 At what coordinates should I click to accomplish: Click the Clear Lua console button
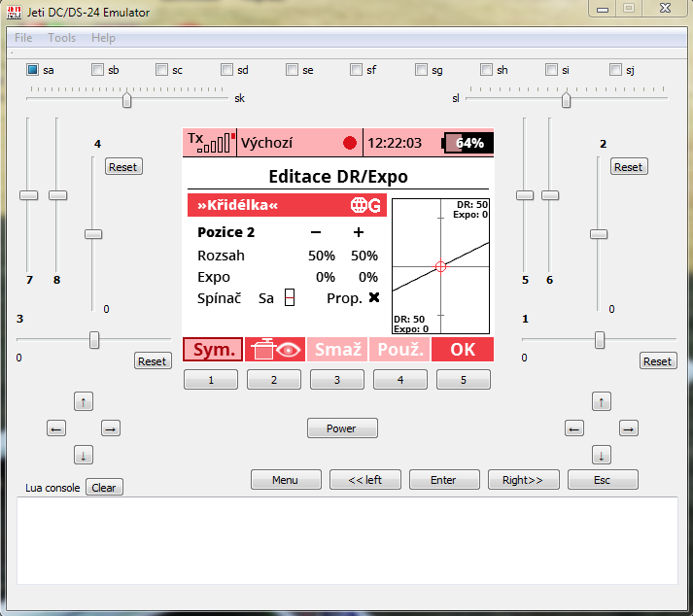point(104,488)
